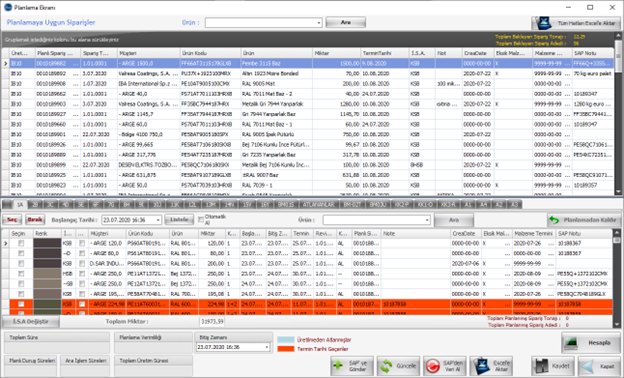This screenshot has height=378, width=624.
Task: Open the lower Ürün combo box
Action: [427, 220]
